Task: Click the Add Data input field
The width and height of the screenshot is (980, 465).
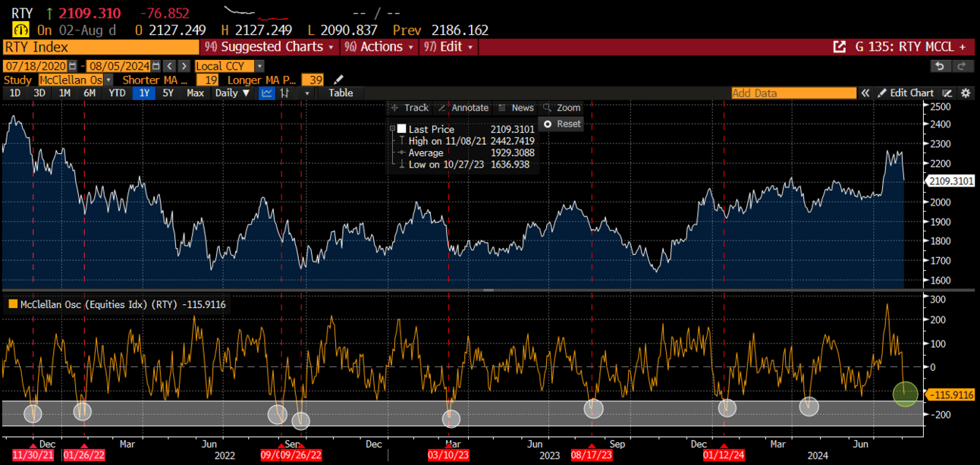Action: 793,93
